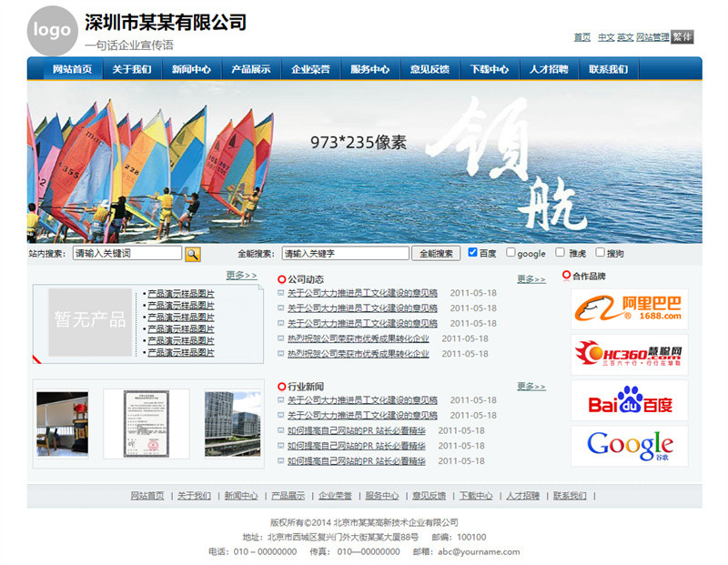Open 产品展示 in the blue navigation bar

tap(251, 69)
